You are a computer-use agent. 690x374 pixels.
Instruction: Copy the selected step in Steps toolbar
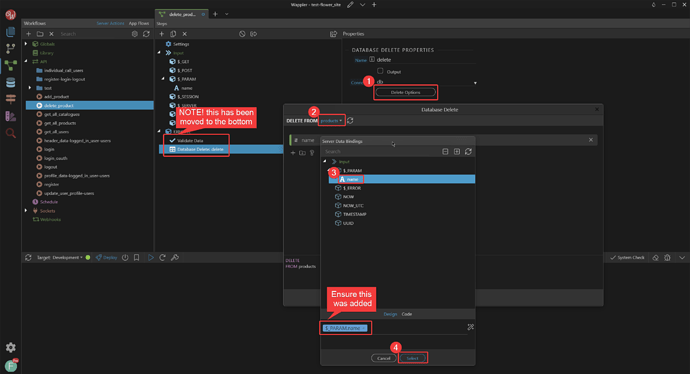point(173,34)
